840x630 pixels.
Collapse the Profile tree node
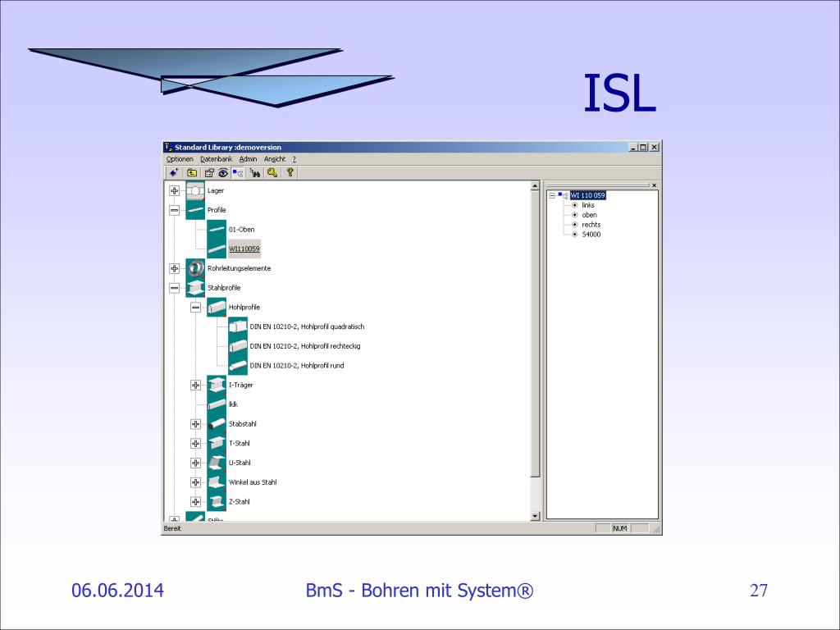[x=174, y=210]
